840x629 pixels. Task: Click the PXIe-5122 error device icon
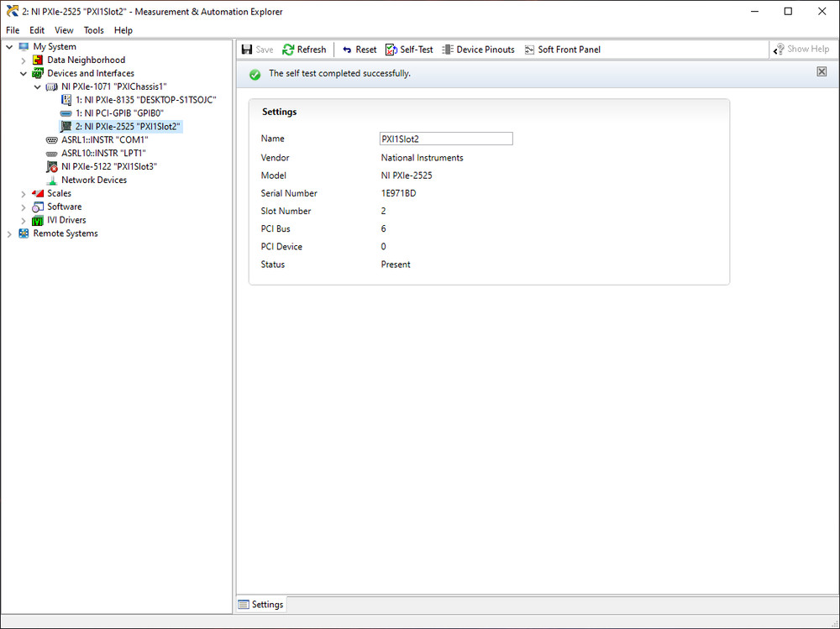(x=52, y=166)
